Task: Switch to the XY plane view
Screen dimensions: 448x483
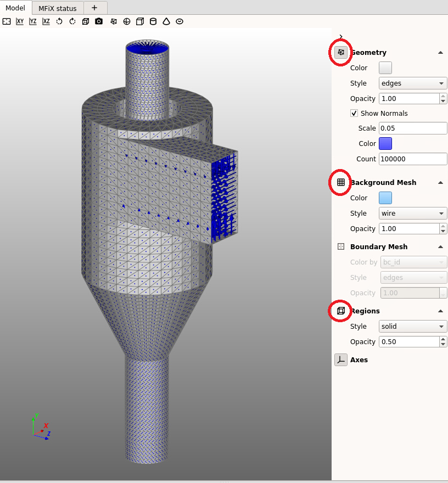Action: [20, 21]
